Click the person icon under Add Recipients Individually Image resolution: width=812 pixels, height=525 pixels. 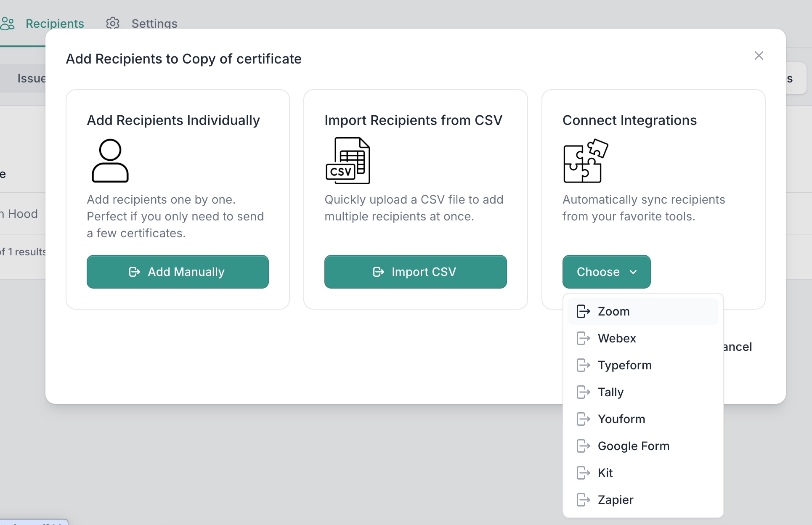110,161
